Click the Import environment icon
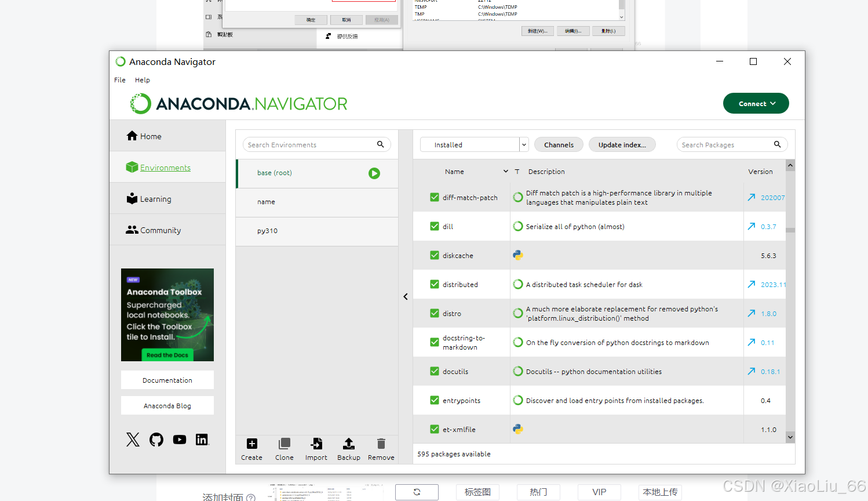Screen dimensions: 868x501 316,444
